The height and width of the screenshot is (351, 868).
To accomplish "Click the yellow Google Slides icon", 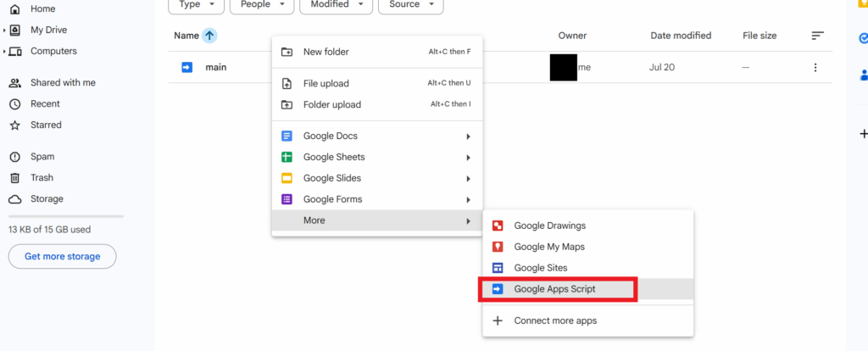I will (287, 178).
